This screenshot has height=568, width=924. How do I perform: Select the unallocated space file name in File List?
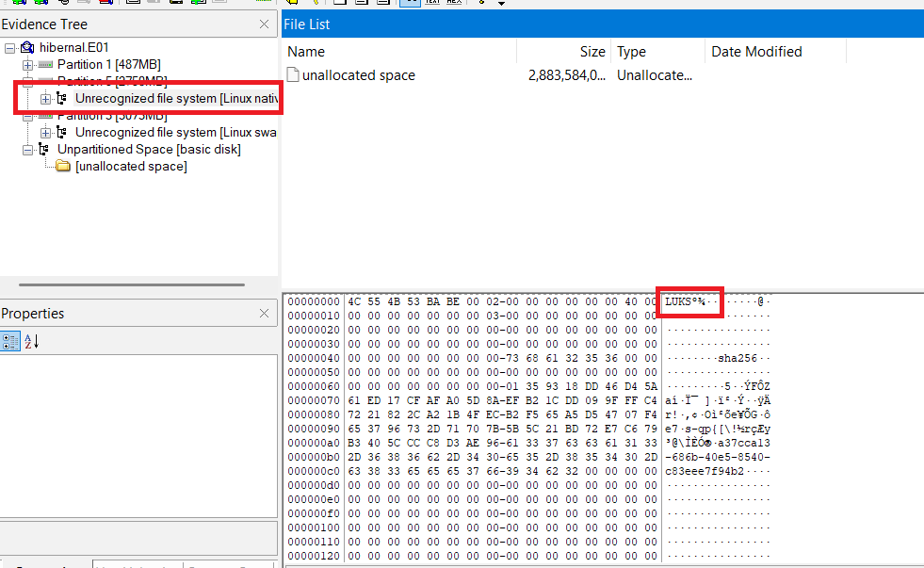pyautogui.click(x=358, y=75)
